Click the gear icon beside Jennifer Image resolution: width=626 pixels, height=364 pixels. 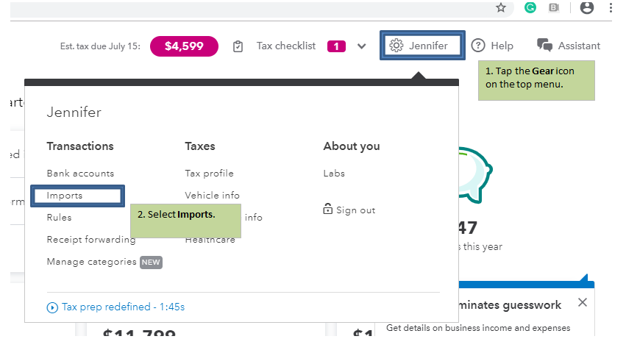click(x=396, y=46)
